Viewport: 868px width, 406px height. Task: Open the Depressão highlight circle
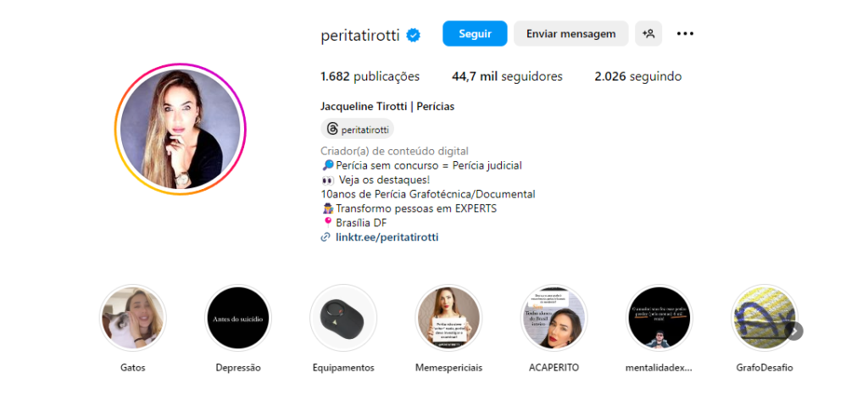click(238, 318)
